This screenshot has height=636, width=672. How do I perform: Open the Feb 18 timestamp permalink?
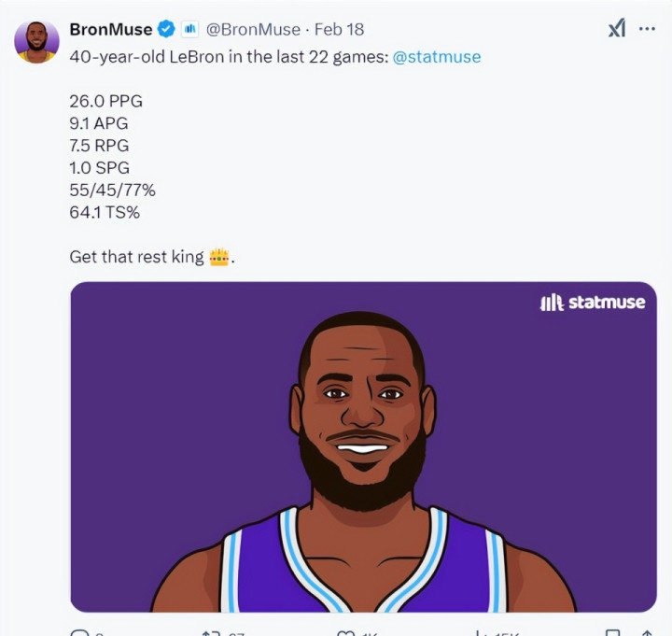click(339, 30)
